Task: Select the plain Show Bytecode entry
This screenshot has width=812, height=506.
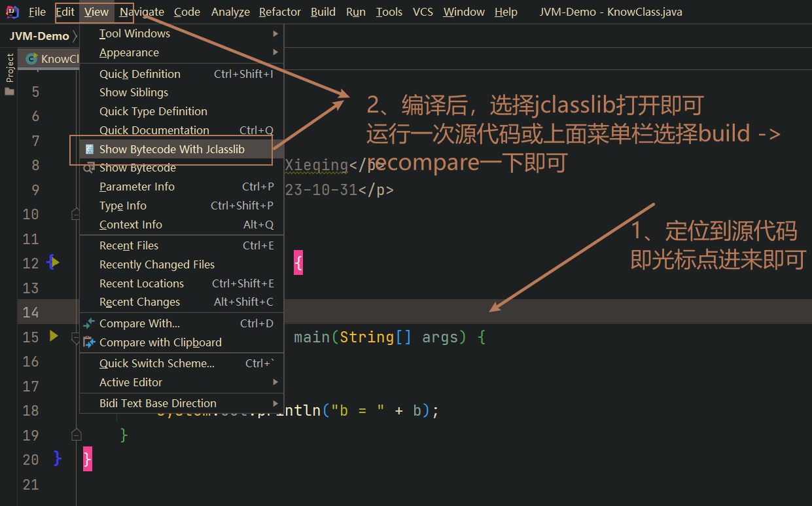Action: pos(181,168)
